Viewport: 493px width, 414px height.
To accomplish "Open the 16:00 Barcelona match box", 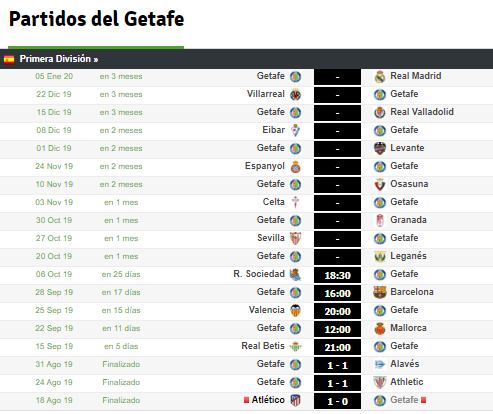I will click(x=337, y=293).
